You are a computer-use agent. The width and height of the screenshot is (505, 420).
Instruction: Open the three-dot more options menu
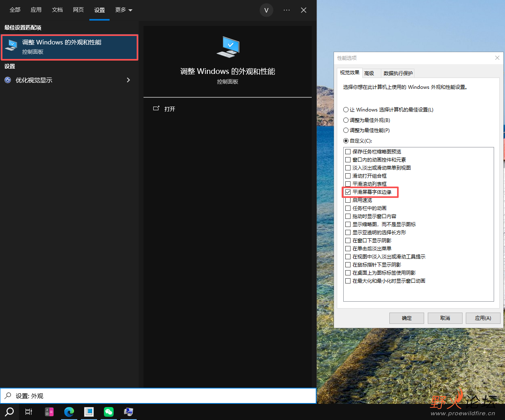tap(287, 10)
